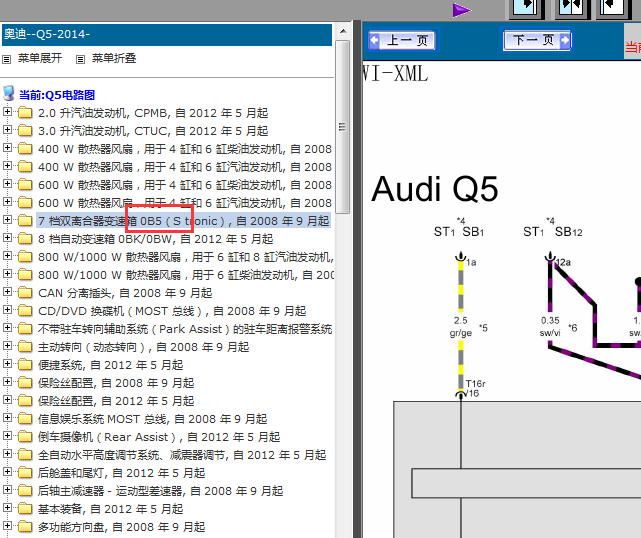641x538 pixels.
Task: Open '3.0 升汽油发动机, CTUC, 自 2012 年 5 月起'
Action: click(153, 131)
